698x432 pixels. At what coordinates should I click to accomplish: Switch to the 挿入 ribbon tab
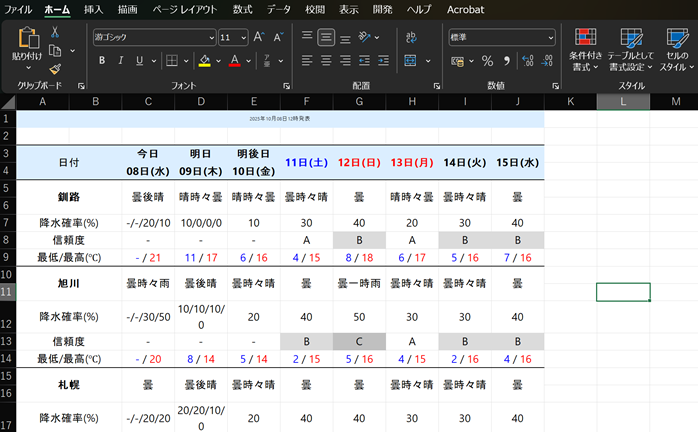[x=93, y=9]
